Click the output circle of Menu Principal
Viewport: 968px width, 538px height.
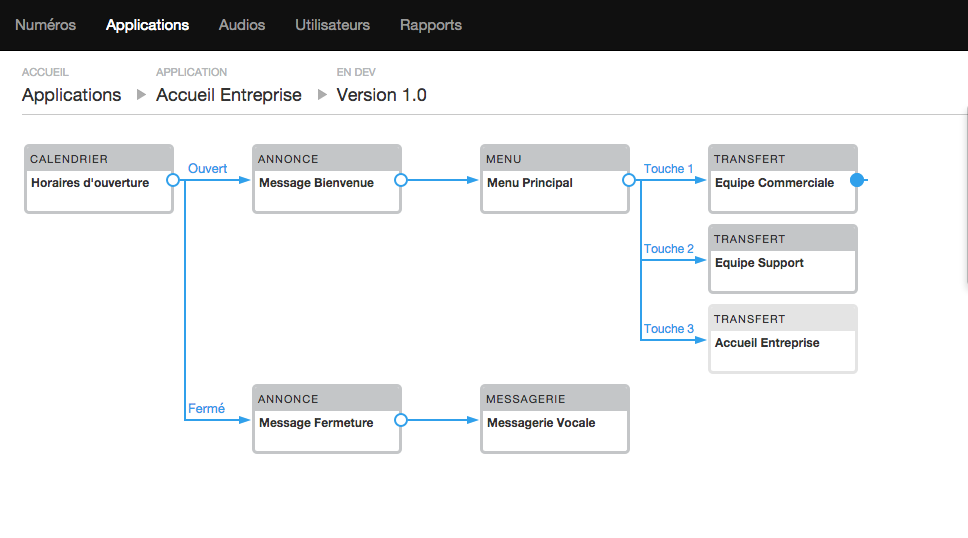[x=629, y=181]
